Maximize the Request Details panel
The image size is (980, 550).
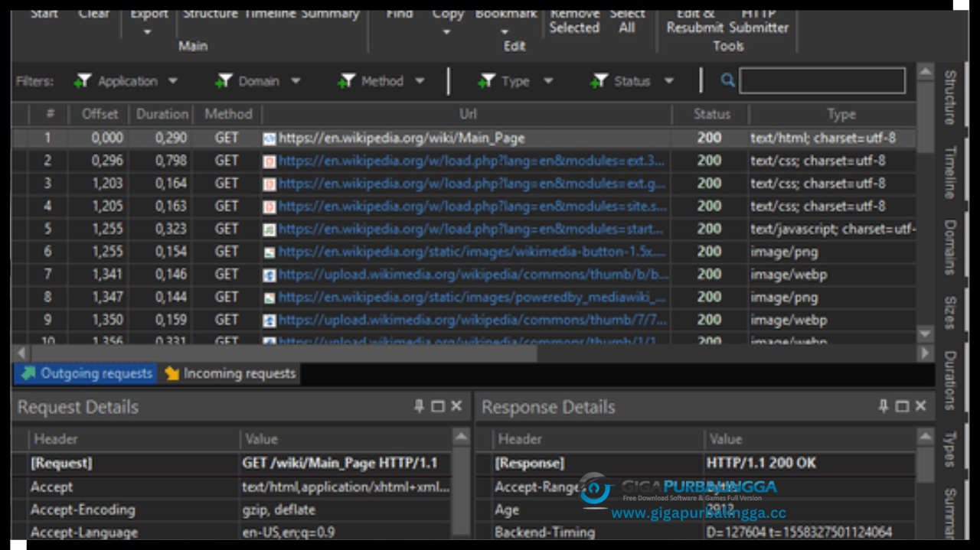coord(438,406)
